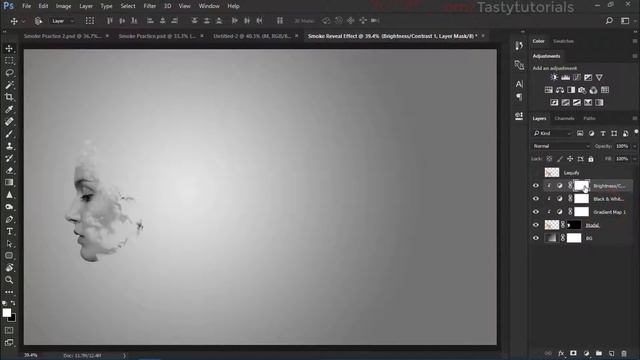This screenshot has width=640, height=360.
Task: Select the Model layer mask thumbnail
Action: click(574, 225)
